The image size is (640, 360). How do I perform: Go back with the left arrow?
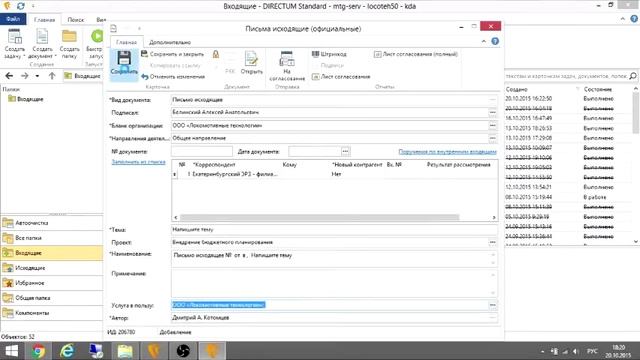pos(9,76)
